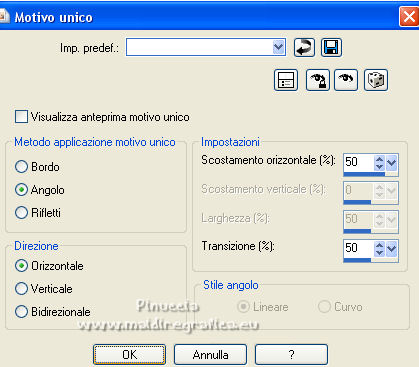Click the randomize parameters dice icon

pos(376,80)
